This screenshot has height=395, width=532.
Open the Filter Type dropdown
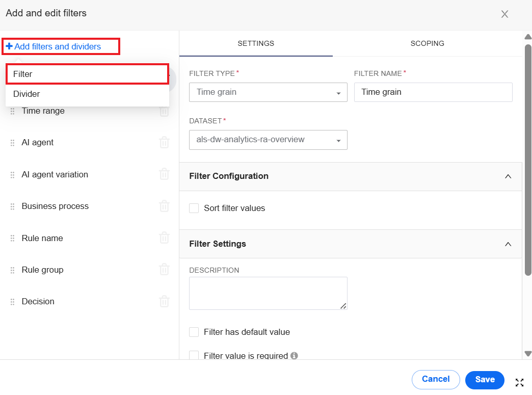click(x=268, y=92)
